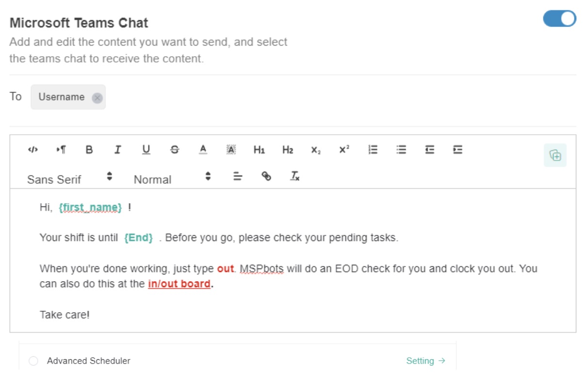Apply Heading 1 style
The image size is (588, 382).
[x=259, y=150]
